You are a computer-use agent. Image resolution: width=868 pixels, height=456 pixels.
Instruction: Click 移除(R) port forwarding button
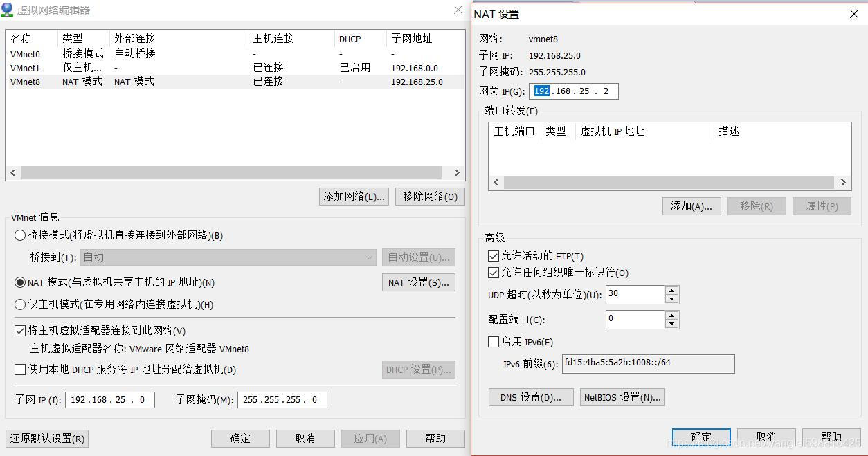click(757, 206)
